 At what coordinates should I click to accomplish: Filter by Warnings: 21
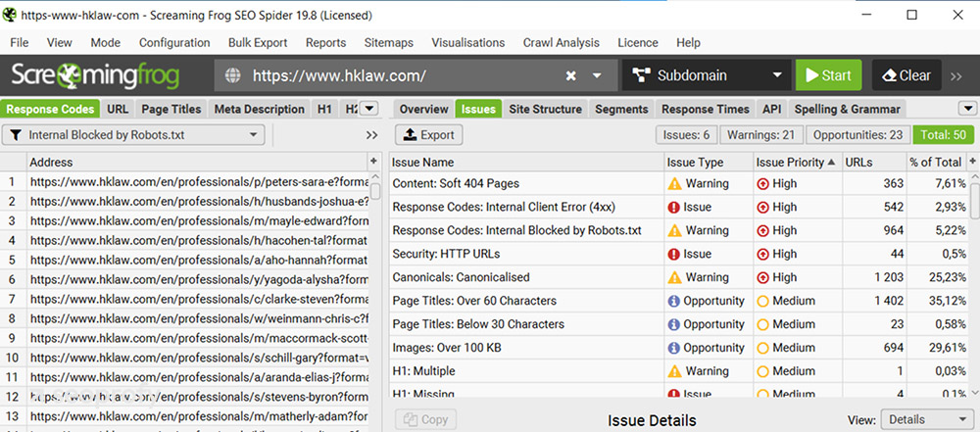pyautogui.click(x=761, y=135)
